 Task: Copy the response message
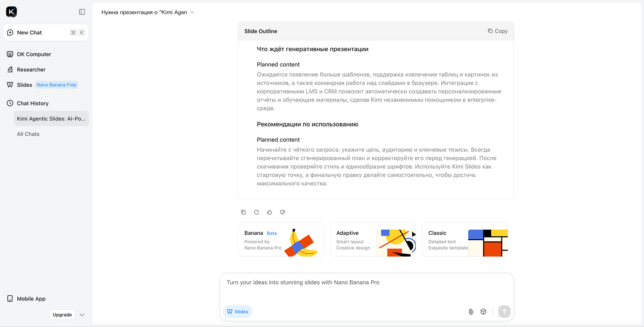click(244, 212)
